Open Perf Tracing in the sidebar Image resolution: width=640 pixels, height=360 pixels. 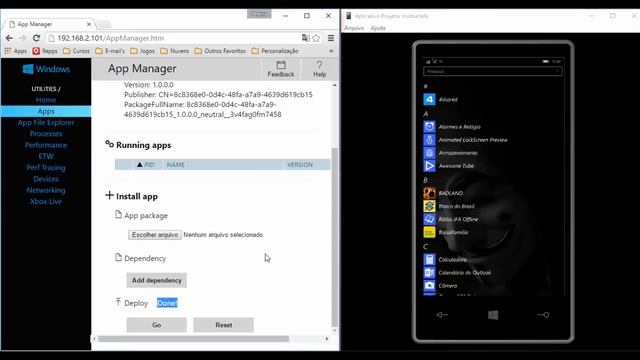point(46,167)
